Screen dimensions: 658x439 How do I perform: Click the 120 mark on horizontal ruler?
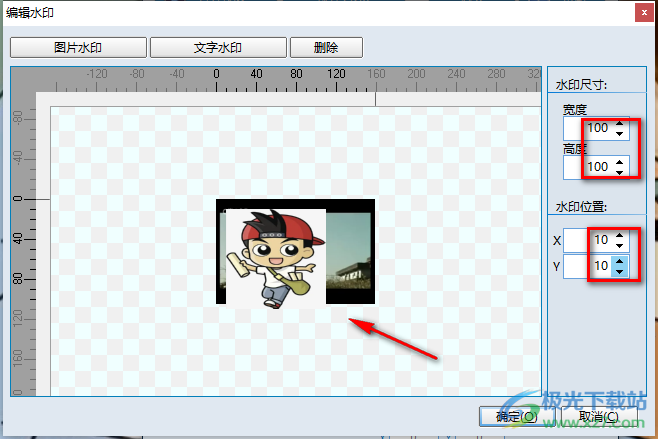pos(336,74)
